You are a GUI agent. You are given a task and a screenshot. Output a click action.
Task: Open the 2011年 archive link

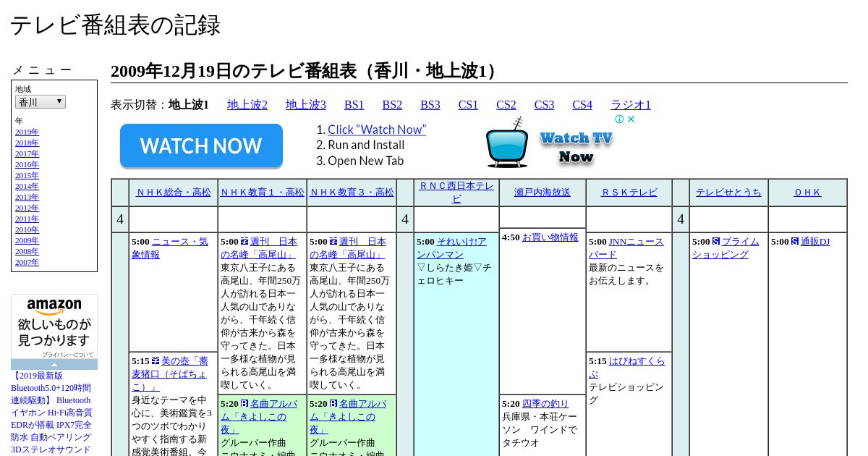pyautogui.click(x=27, y=219)
